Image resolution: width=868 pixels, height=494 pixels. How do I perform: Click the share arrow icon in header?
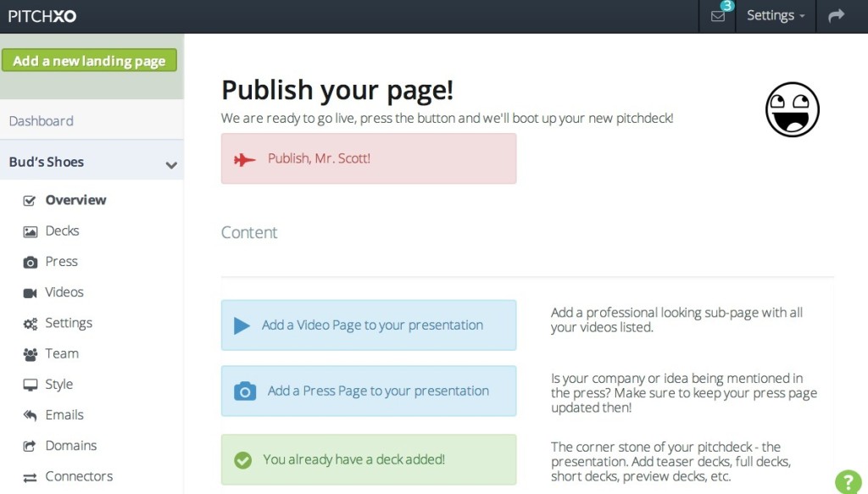836,15
